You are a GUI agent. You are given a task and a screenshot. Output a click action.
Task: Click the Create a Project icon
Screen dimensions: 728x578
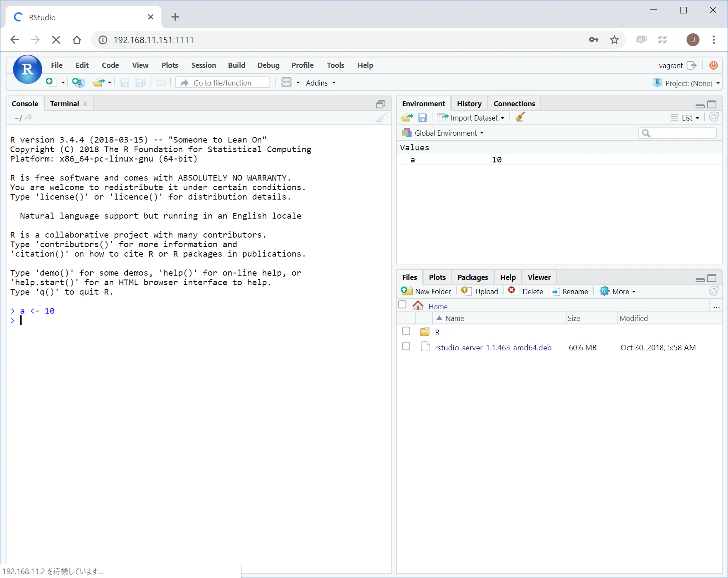[78, 82]
